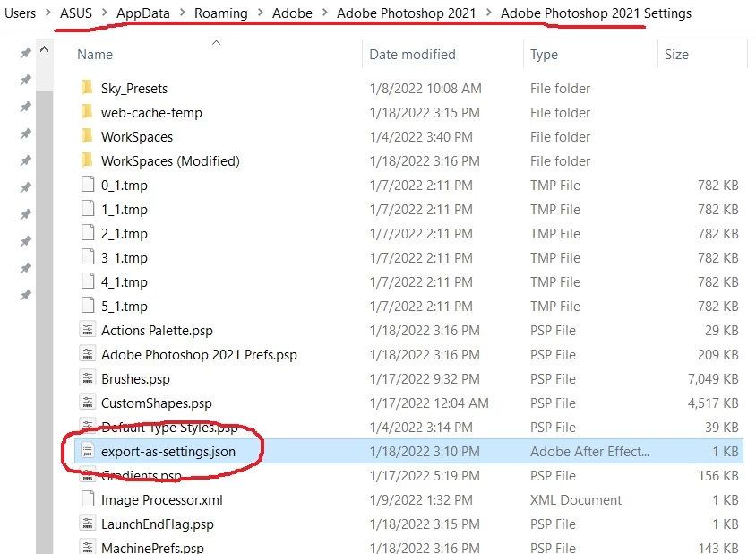Image resolution: width=756 pixels, height=554 pixels.
Task: Click the 1/4/2022 3:14 PM date
Action: 421,427
